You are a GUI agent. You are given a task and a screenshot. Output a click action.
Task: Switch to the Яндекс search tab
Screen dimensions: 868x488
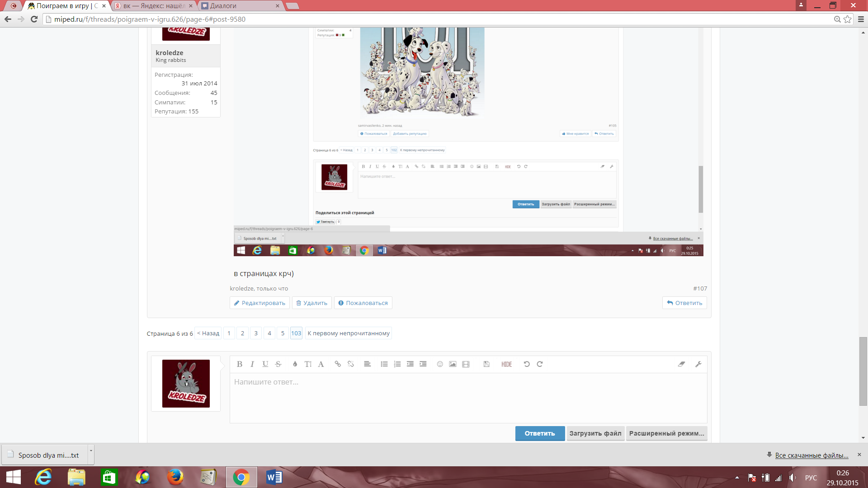[x=154, y=6]
